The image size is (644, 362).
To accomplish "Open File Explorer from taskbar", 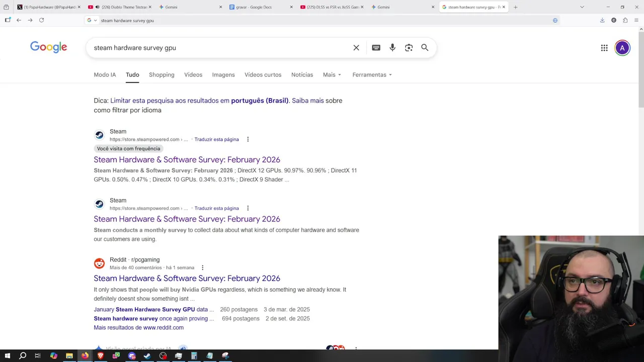I will click(69, 355).
